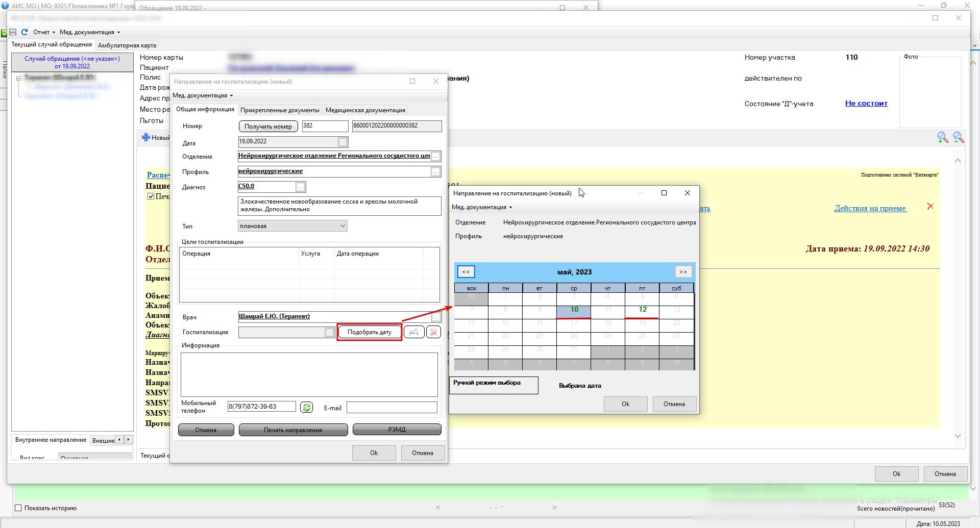Click 'Ручной режим выбора' button
Screen dimensions: 980x528
pyautogui.click(x=494, y=385)
